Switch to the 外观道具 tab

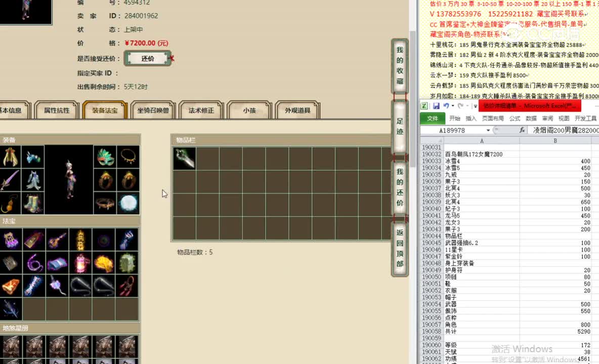click(297, 110)
